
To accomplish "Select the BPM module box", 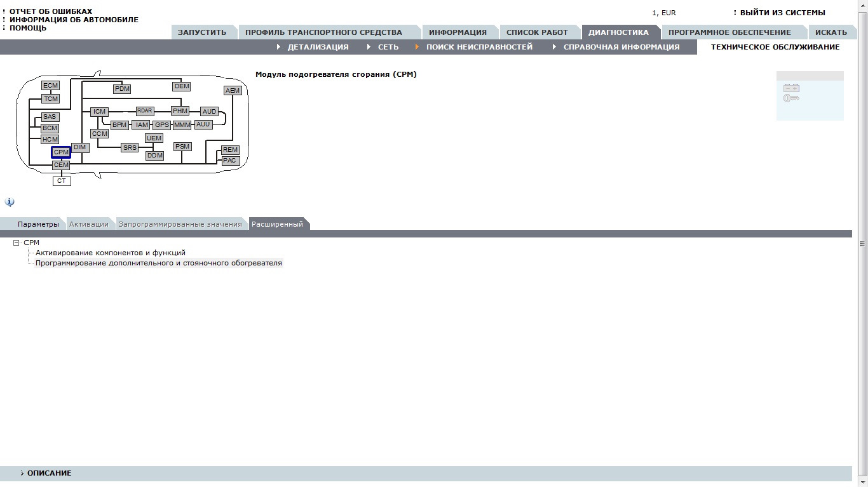I will 119,125.
